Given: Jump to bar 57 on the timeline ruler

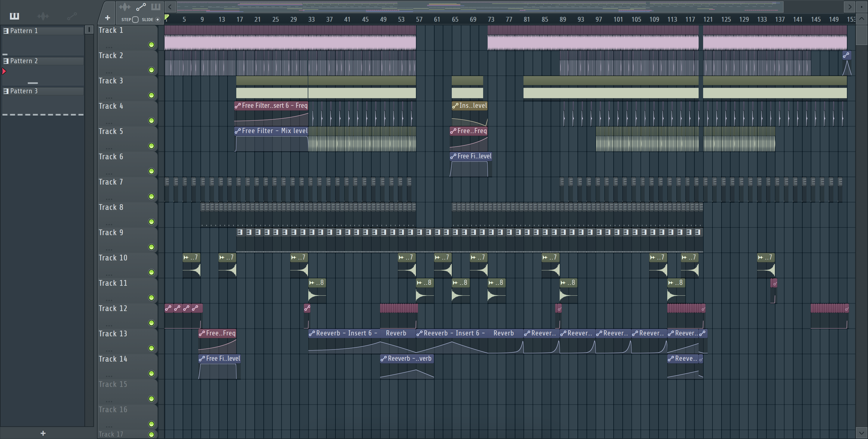Looking at the screenshot, I should (419, 19).
